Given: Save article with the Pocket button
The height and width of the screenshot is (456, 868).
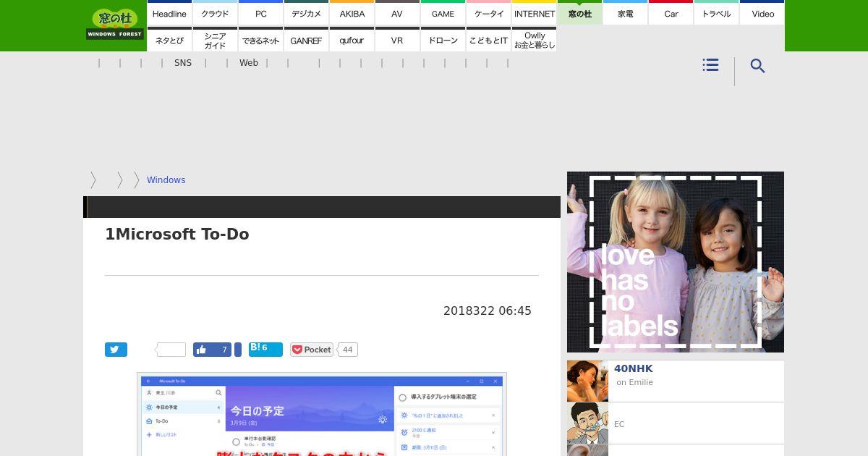Looking at the screenshot, I should (x=312, y=350).
